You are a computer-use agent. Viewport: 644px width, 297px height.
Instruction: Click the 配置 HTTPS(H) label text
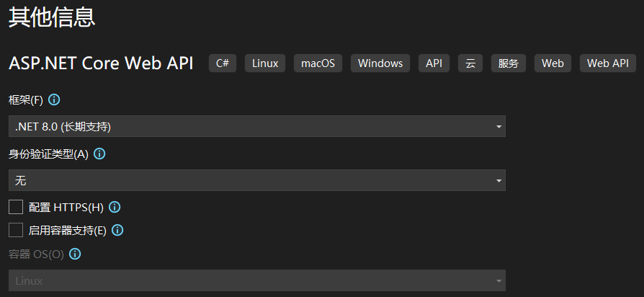(66, 208)
